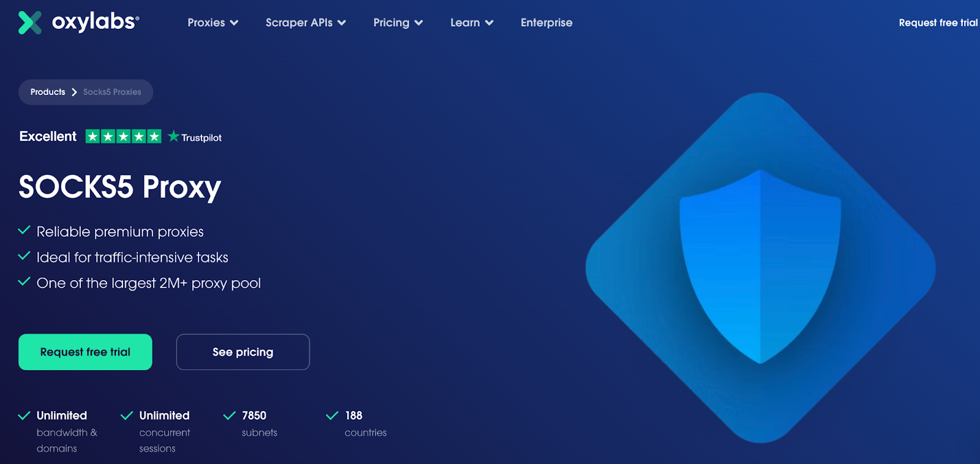980x464 pixels.
Task: Expand the Pricing dropdown chevron
Action: coord(419,23)
